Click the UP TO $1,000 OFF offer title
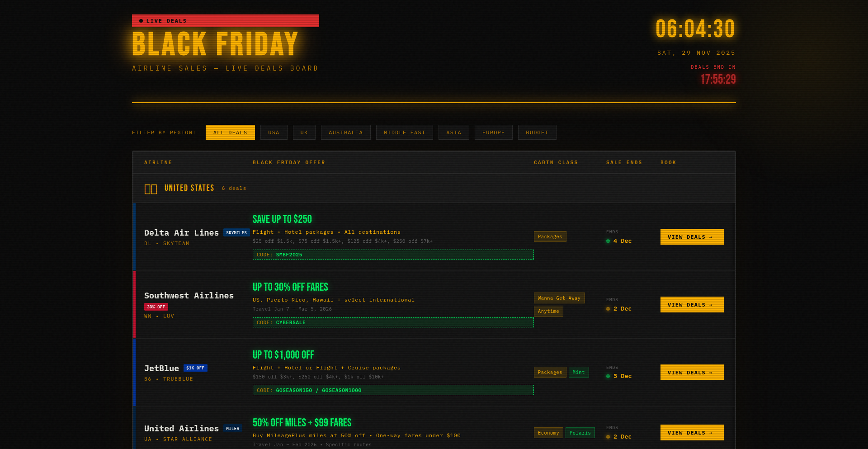The image size is (868, 449). (x=283, y=355)
